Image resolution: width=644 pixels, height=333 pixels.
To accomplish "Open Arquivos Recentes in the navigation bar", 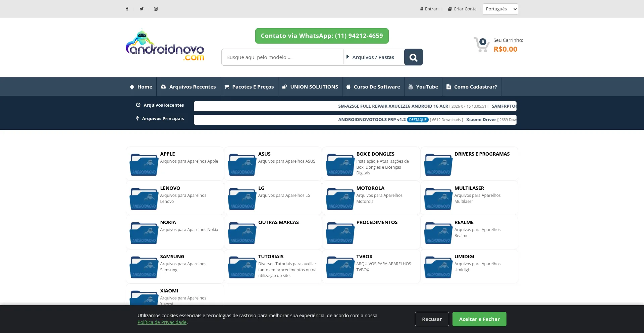I will click(x=188, y=87).
